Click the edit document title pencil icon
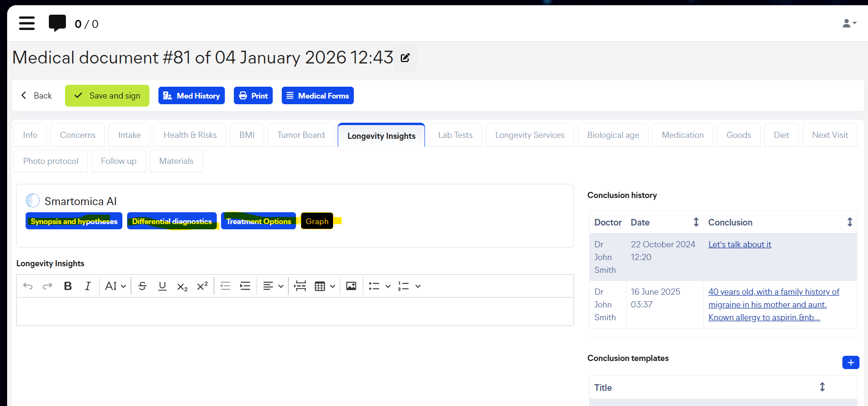868x406 pixels. [x=405, y=58]
